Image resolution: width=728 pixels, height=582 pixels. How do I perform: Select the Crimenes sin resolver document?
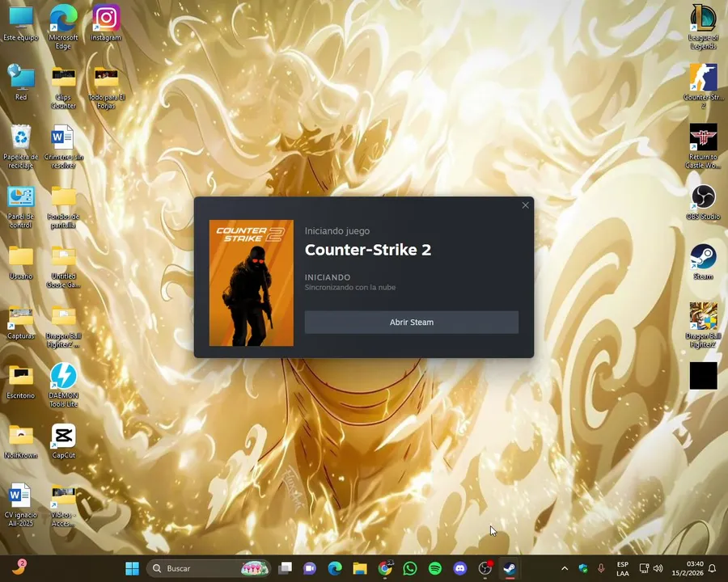click(64, 146)
